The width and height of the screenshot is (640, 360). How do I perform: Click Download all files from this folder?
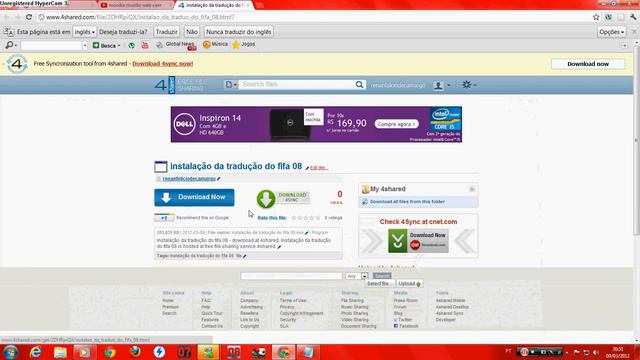[x=407, y=202]
